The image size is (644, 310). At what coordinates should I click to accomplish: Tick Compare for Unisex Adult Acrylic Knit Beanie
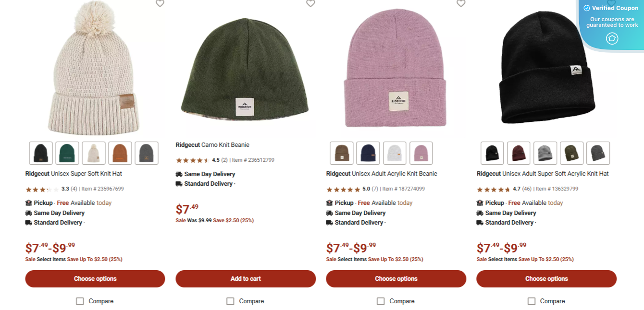click(381, 301)
